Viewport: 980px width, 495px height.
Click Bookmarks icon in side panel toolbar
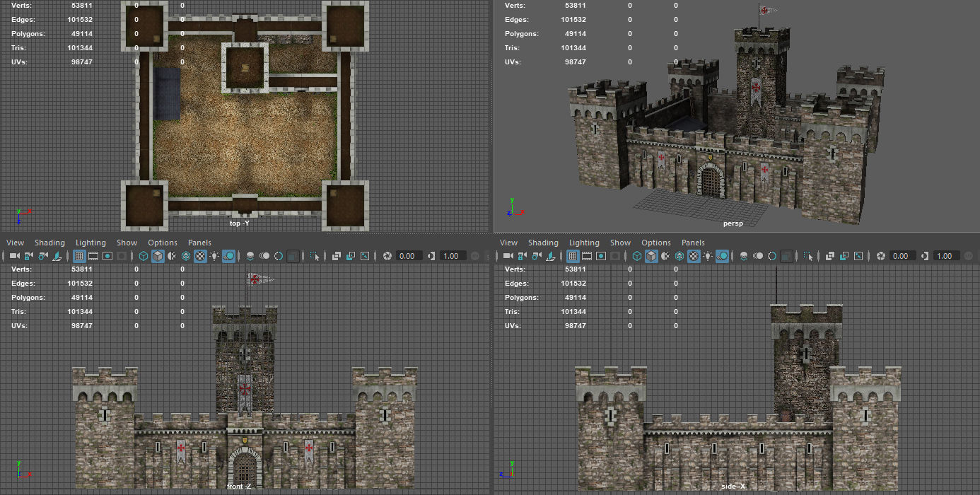[x=552, y=256]
